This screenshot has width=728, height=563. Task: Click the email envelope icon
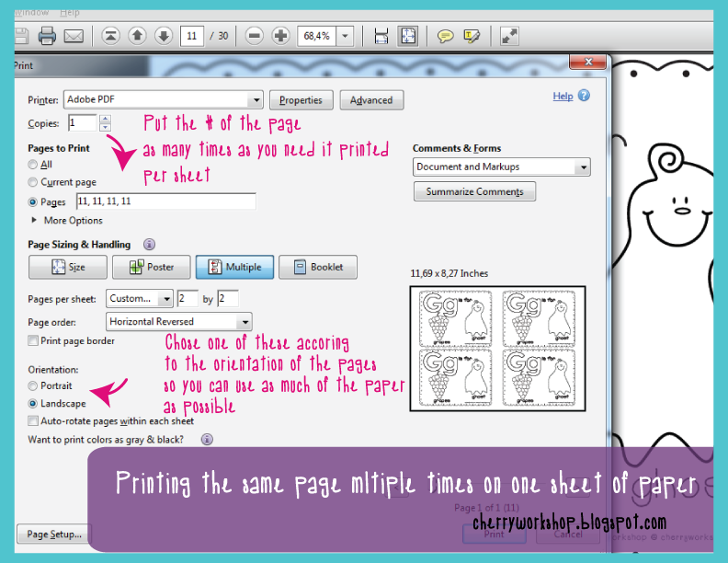click(x=74, y=36)
